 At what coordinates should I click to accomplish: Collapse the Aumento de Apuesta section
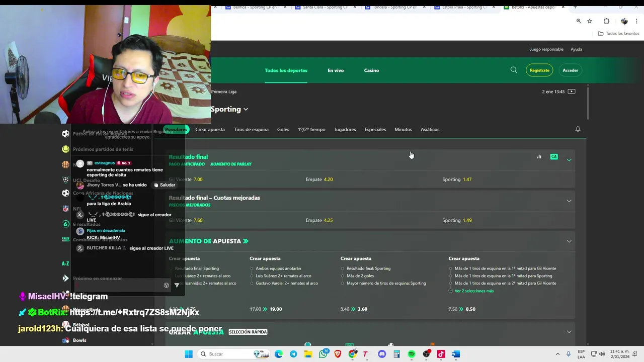[x=569, y=241]
